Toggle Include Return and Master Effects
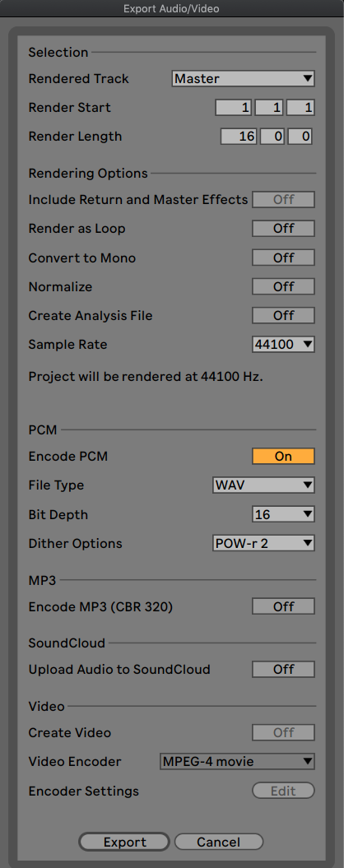 pyautogui.click(x=284, y=199)
